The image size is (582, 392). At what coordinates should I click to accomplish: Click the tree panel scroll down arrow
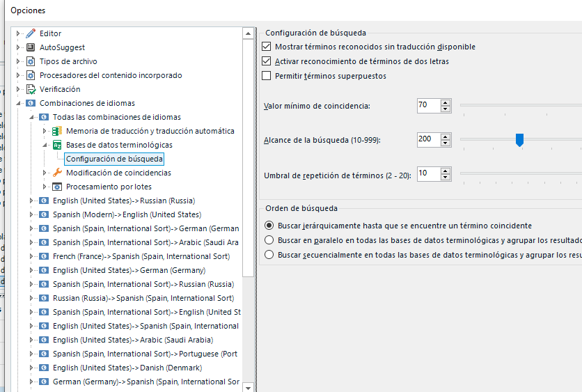pyautogui.click(x=248, y=388)
